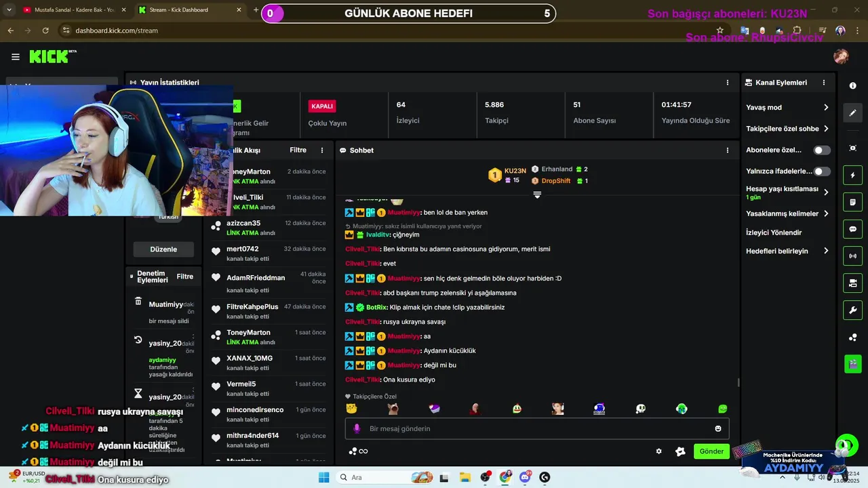Toggle Yalnızca ifadelerle chat switch
This screenshot has height=488, width=868.
[x=822, y=171]
